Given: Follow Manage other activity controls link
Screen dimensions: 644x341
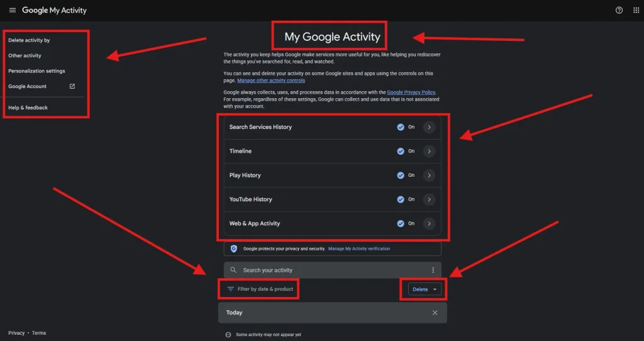Looking at the screenshot, I should click(x=271, y=81).
